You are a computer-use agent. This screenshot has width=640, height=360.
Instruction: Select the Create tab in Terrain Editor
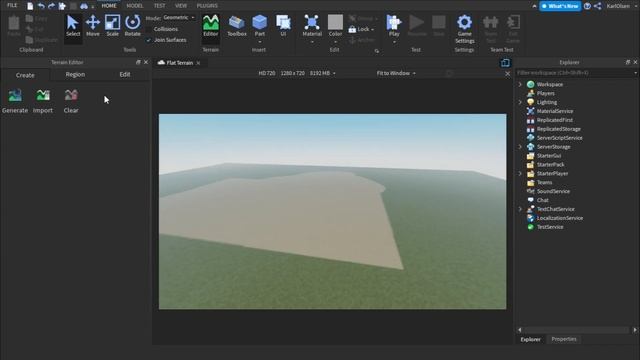click(x=25, y=75)
